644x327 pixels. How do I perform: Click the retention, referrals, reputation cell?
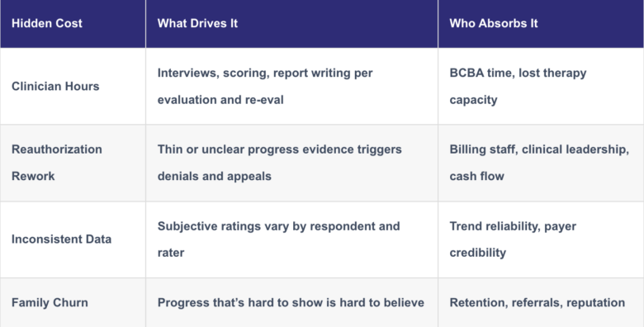[541, 303]
